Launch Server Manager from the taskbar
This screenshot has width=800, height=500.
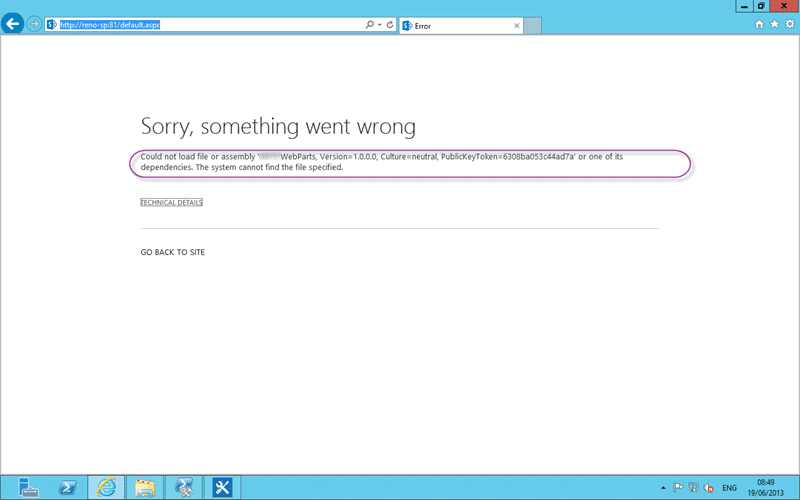click(28, 487)
